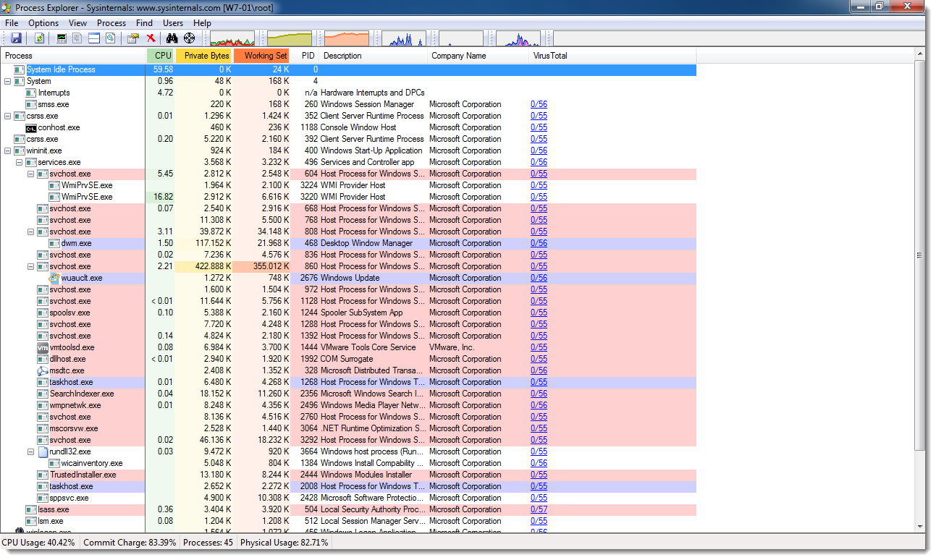Click the conhost.exe console icon
936x560 pixels.
31,127
